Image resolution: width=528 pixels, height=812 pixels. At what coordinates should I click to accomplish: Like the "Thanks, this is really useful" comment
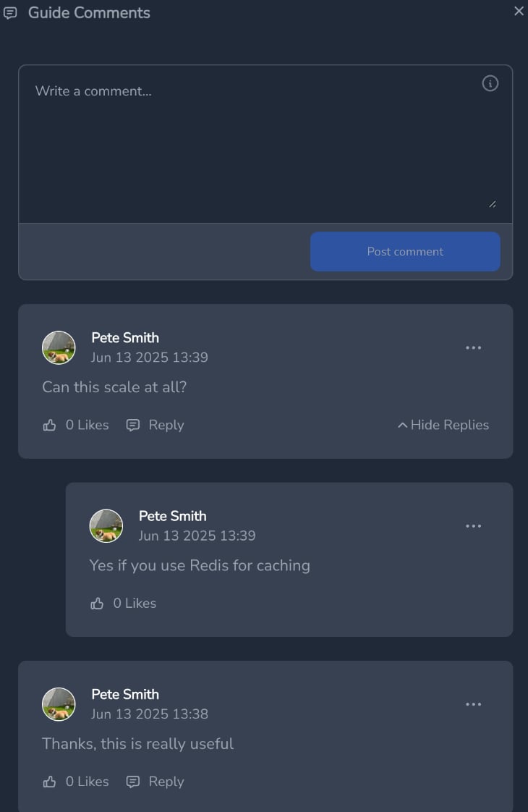50,782
